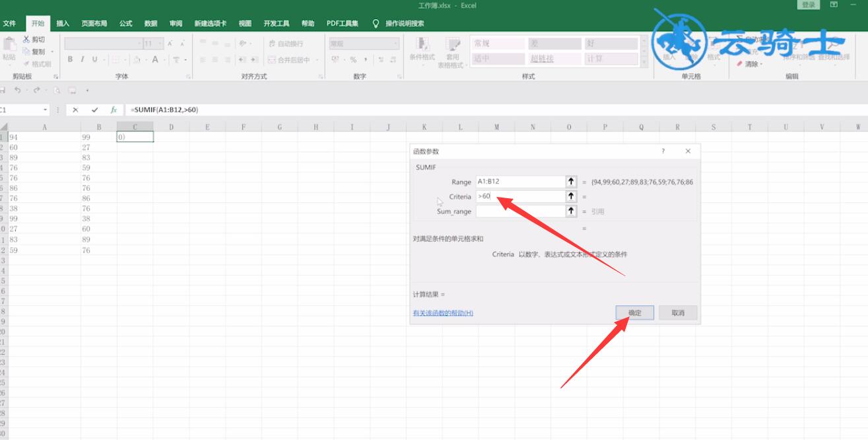The image size is (868, 440).
Task: Collapse the Range field's selection dialog
Action: coord(571,182)
